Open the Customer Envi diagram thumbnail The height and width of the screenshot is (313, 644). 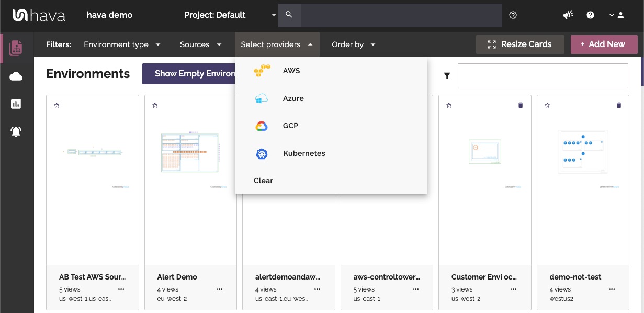point(485,152)
